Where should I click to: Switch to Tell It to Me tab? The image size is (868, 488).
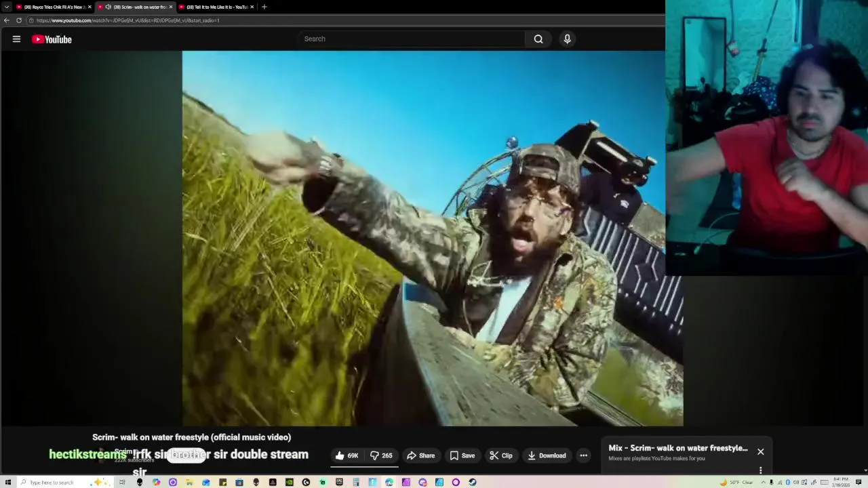217,7
